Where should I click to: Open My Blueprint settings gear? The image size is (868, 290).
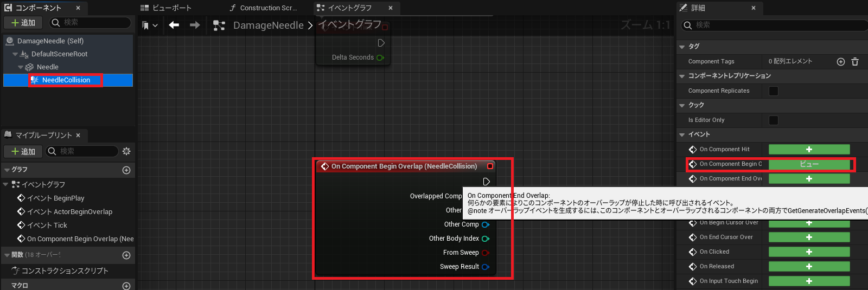[x=126, y=151]
